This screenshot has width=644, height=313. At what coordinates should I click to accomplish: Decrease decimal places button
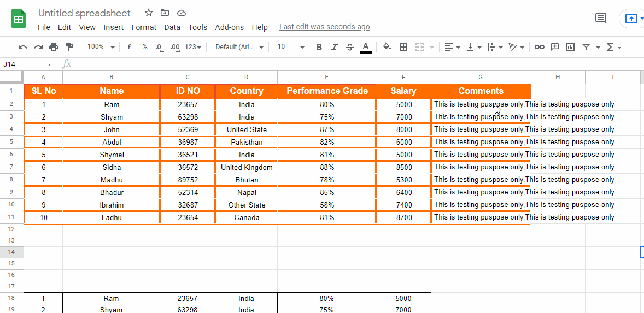click(x=159, y=47)
